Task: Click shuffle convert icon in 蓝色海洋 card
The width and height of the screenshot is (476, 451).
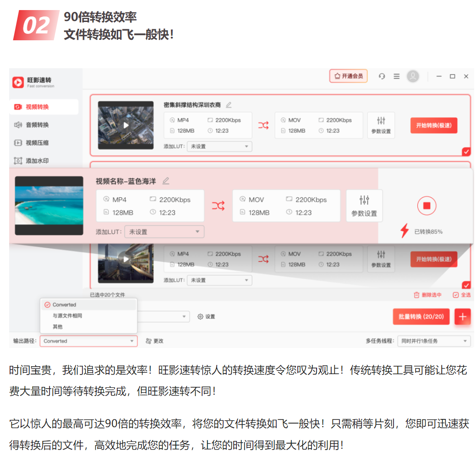Action: pyautogui.click(x=218, y=206)
